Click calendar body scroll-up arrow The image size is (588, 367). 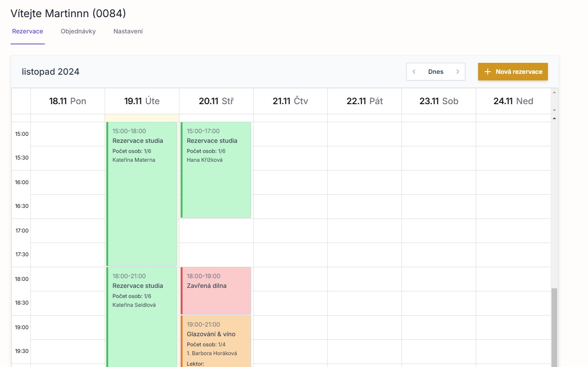pos(554,118)
